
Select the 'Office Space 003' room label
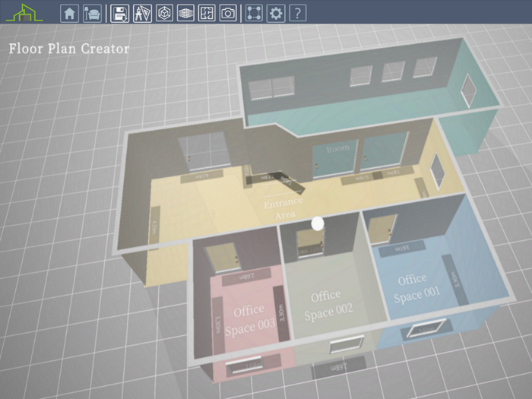250,319
